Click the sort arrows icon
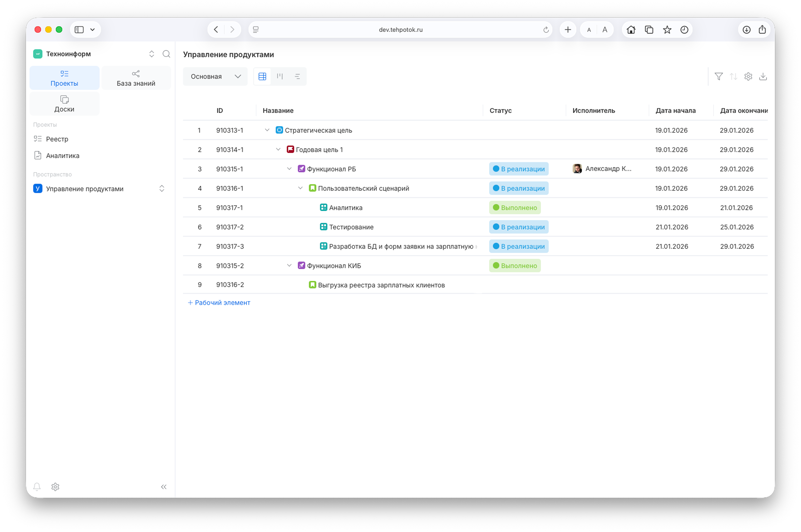Screen dimensions: 801x532 pyautogui.click(x=733, y=76)
